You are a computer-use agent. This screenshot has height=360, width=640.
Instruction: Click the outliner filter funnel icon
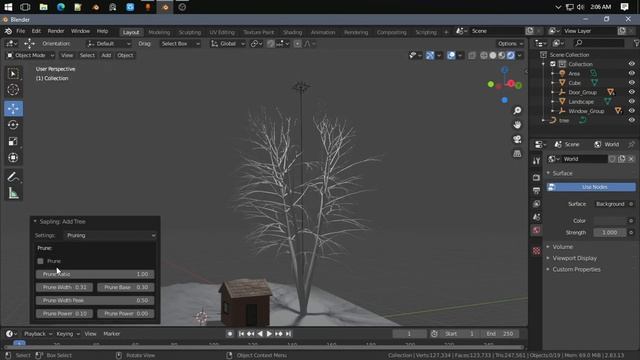[x=636, y=43]
